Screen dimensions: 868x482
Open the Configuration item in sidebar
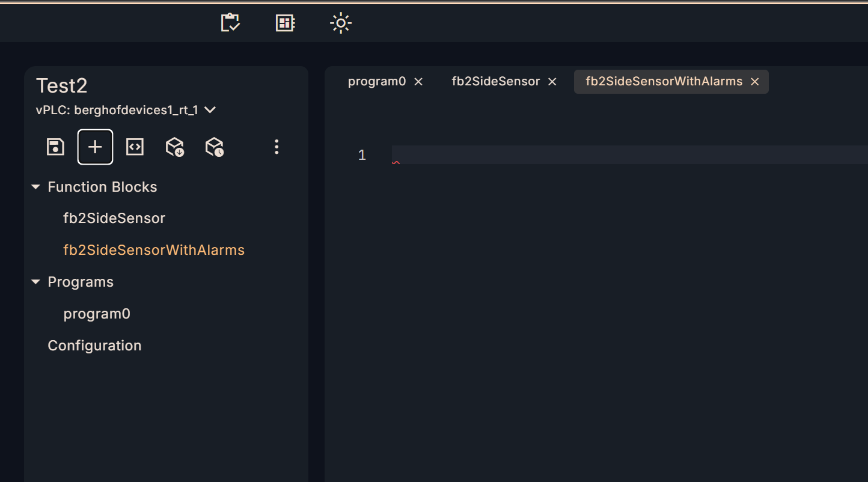point(94,346)
